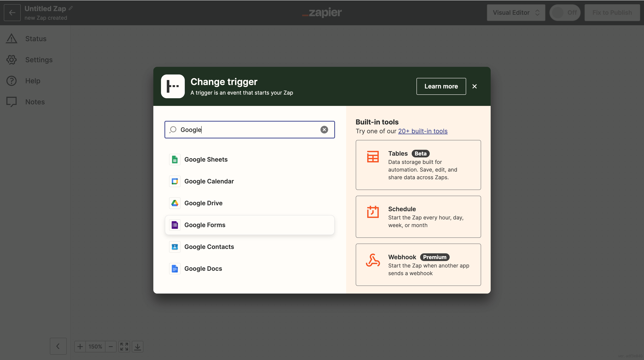Select Notes in the sidebar
644x360 pixels.
click(x=35, y=102)
